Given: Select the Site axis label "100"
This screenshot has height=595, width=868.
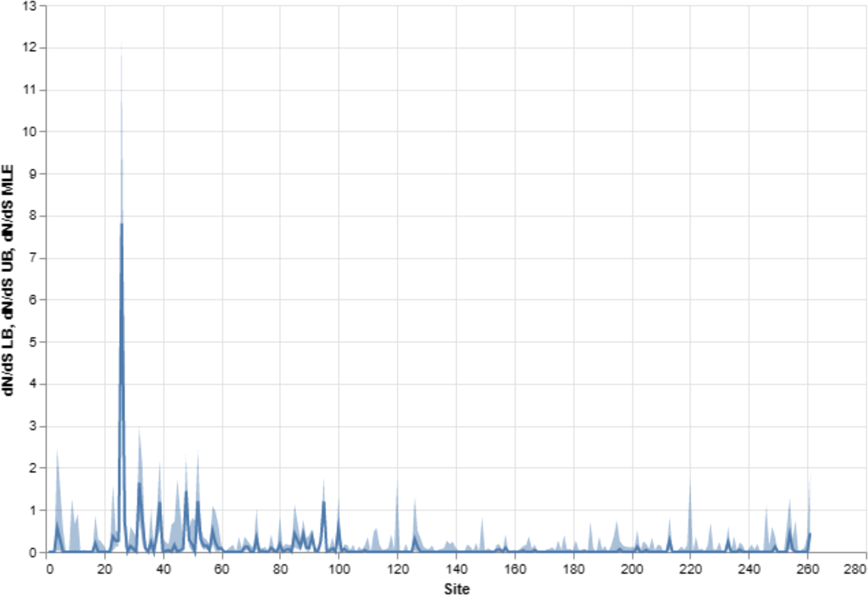Looking at the screenshot, I should coord(339,569).
